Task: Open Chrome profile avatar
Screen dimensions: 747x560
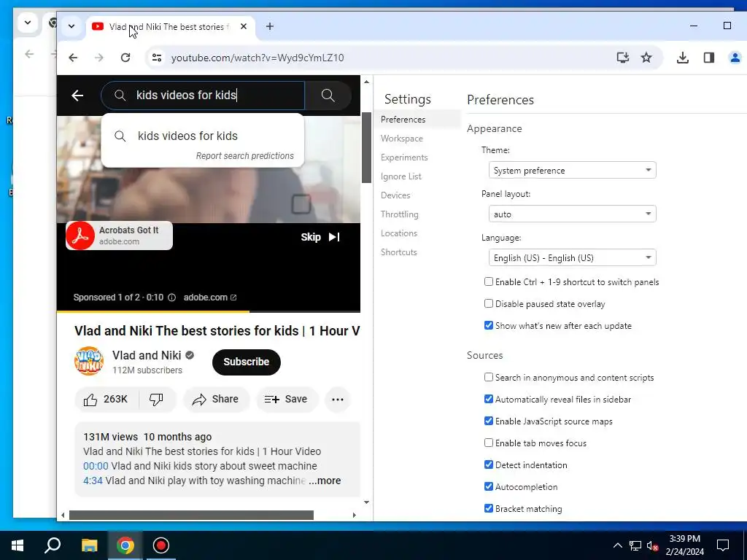Action: point(735,58)
